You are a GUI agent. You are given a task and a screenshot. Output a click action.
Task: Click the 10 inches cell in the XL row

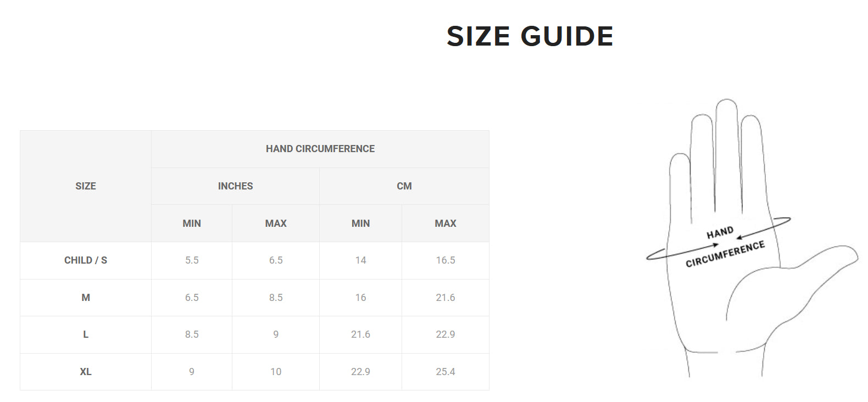click(x=276, y=372)
